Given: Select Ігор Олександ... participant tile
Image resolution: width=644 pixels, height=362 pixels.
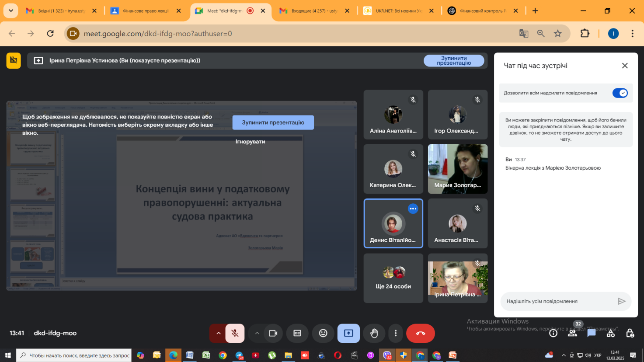Looking at the screenshot, I should tap(458, 115).
